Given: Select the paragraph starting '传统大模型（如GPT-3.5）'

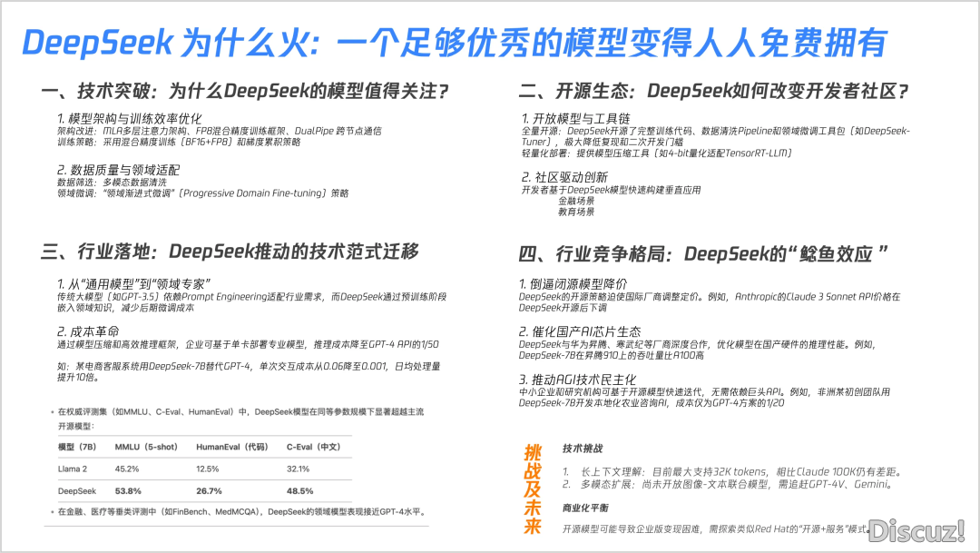Looking at the screenshot, I should point(252,302).
